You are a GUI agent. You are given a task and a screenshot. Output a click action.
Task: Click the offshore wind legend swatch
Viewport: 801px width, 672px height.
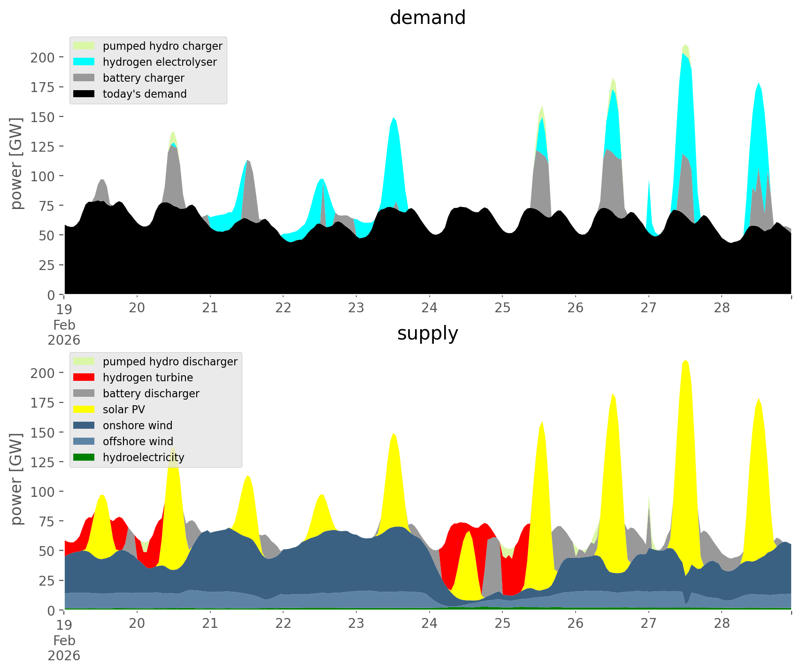pos(84,441)
